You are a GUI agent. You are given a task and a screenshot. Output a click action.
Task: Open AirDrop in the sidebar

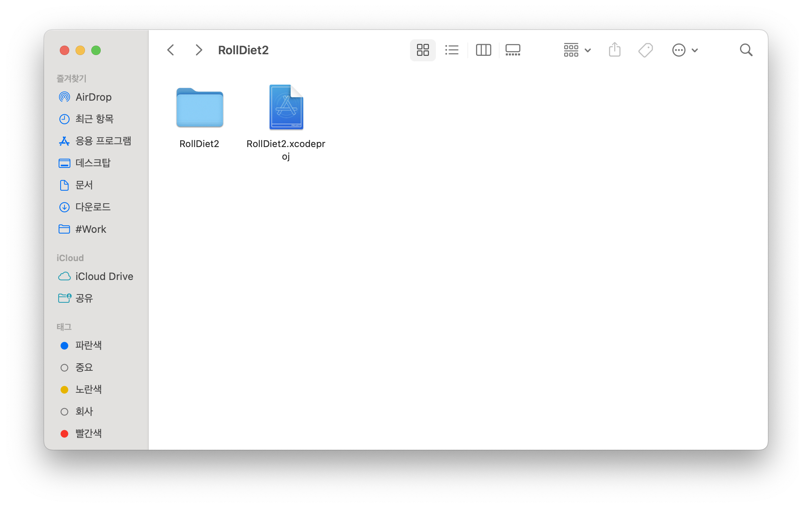coord(96,97)
